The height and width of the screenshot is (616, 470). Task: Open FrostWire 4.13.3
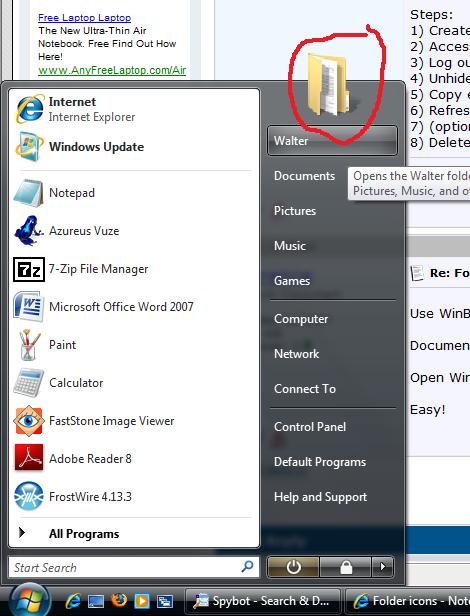click(134, 497)
